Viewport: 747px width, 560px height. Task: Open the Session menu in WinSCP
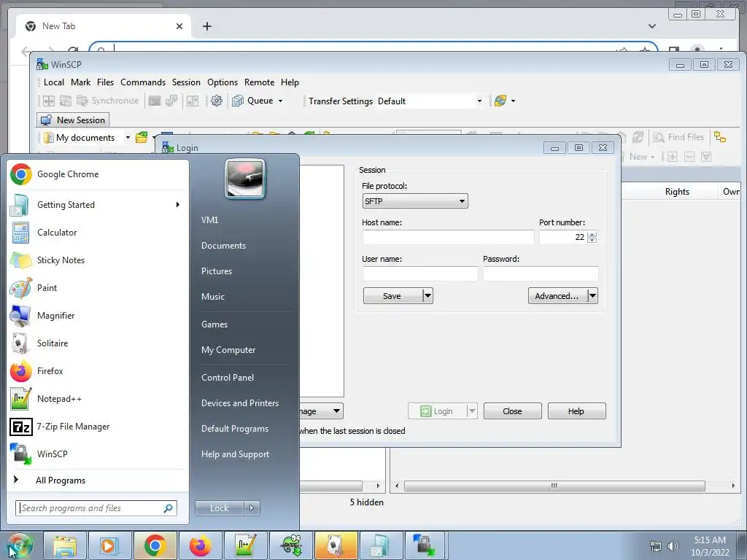point(186,82)
